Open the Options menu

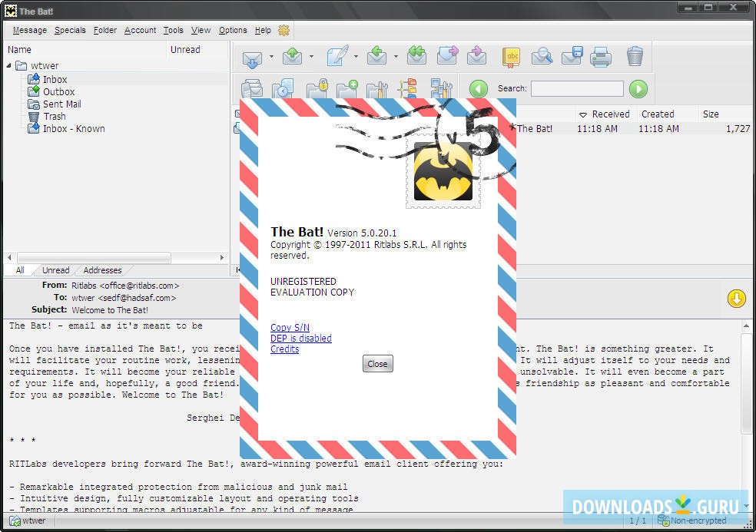[233, 31]
